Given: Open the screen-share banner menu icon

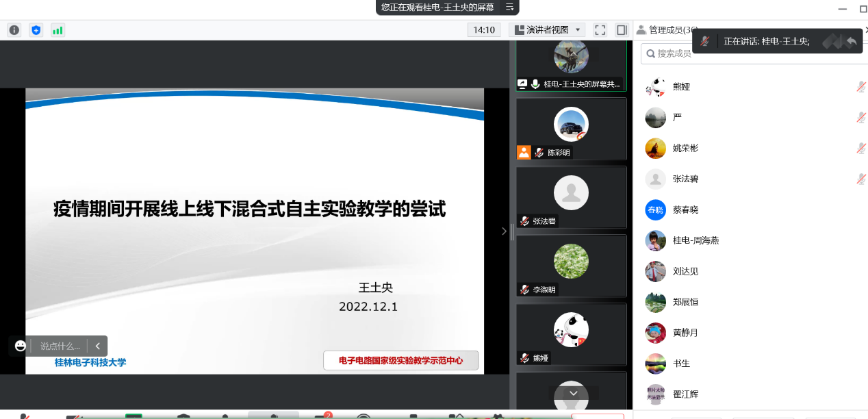Looking at the screenshot, I should 509,7.
